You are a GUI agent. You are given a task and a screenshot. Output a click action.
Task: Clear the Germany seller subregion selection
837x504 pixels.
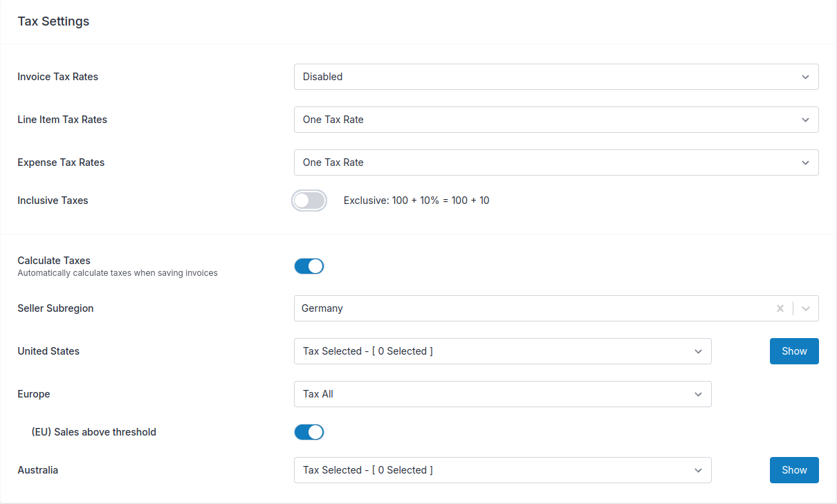780,308
